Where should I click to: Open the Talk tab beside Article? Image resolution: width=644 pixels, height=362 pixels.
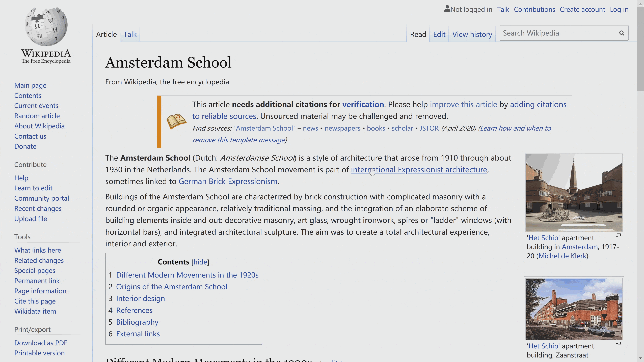pyautogui.click(x=130, y=34)
